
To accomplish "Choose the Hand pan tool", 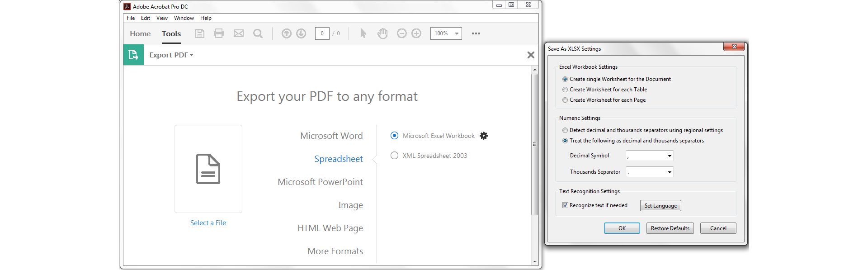I will [382, 33].
